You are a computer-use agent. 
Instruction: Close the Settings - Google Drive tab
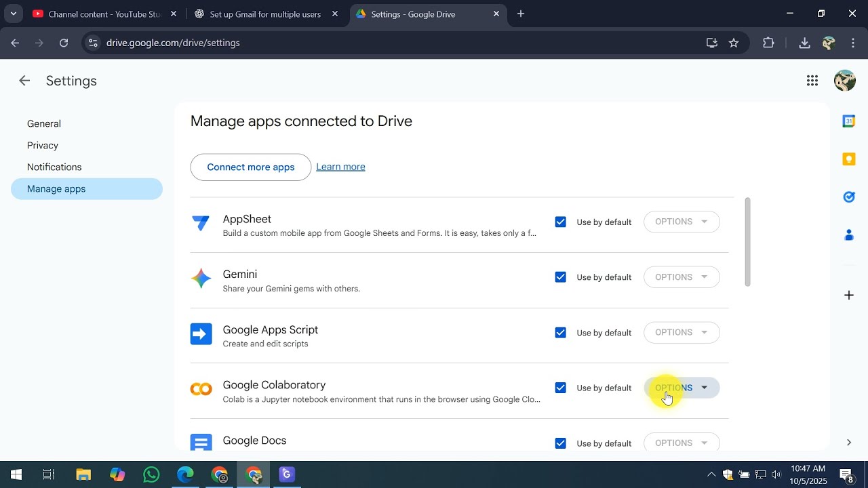click(x=496, y=14)
